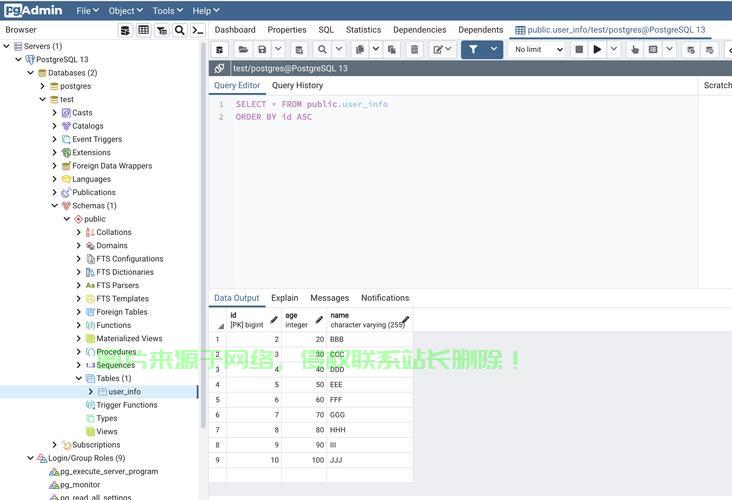
Task: Switch to the Properties tab
Action: click(287, 30)
